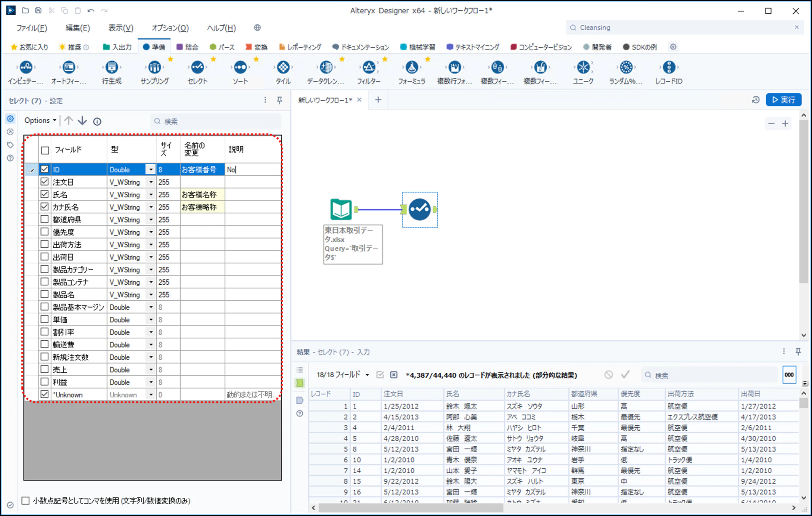Switch to the レポーティング tool category tab
The image size is (812, 516).
tap(300, 47)
